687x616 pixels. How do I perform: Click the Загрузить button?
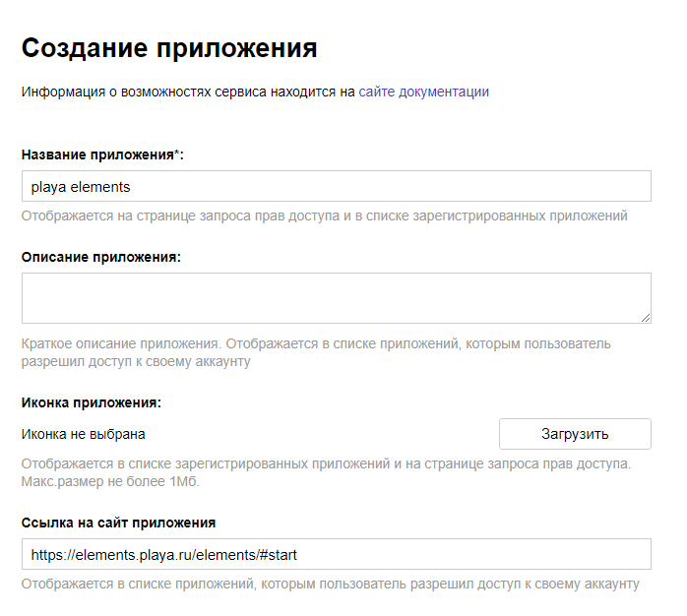[x=574, y=434]
